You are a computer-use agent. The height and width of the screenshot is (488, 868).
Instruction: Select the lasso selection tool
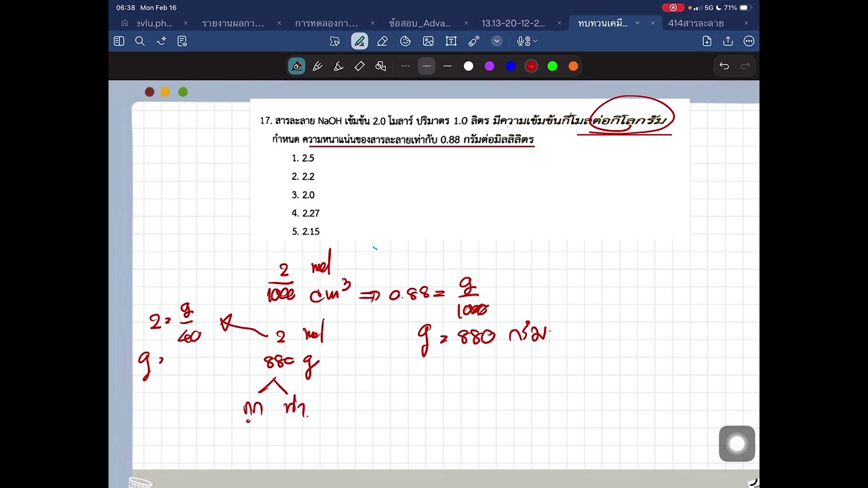[335, 41]
